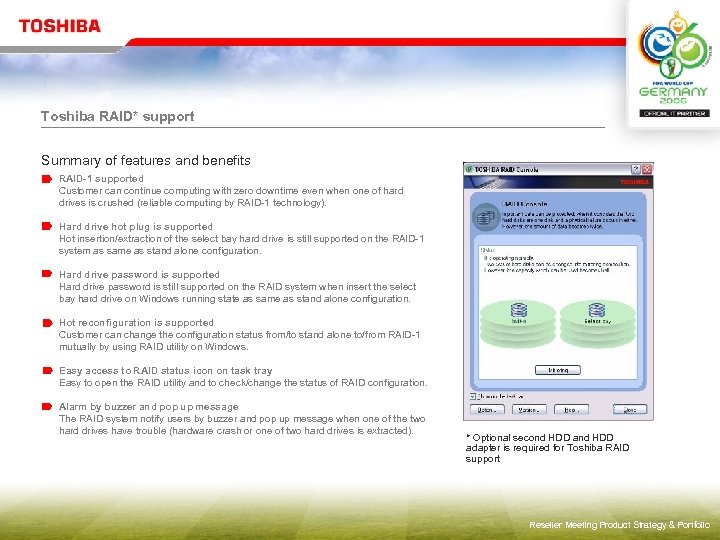Toggle the checkbox below the status panel
Viewport: 720px width, 540px height.
coord(472,396)
